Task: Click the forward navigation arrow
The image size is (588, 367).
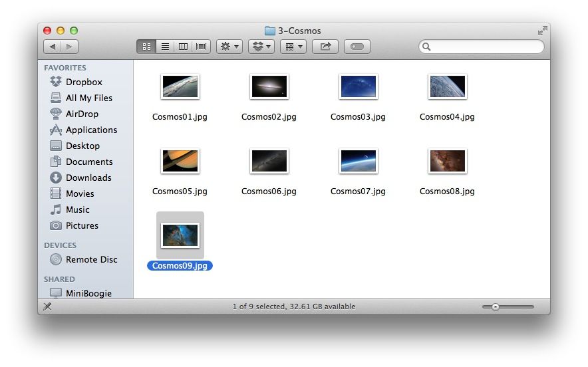Action: [70, 47]
